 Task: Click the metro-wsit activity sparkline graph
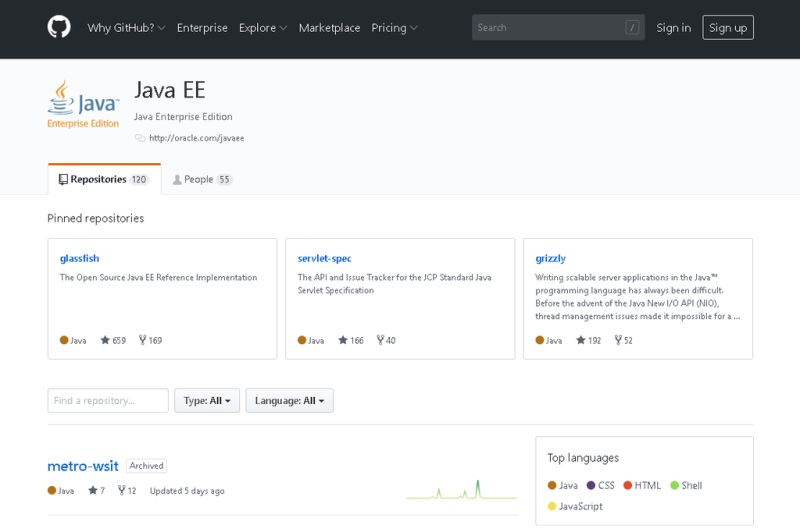(462, 489)
